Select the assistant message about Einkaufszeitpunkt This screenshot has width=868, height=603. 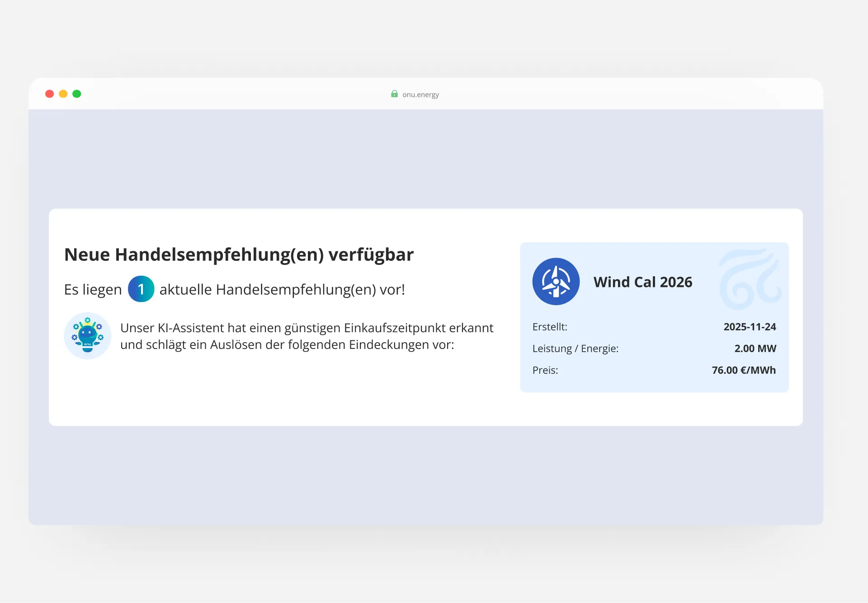pos(307,336)
